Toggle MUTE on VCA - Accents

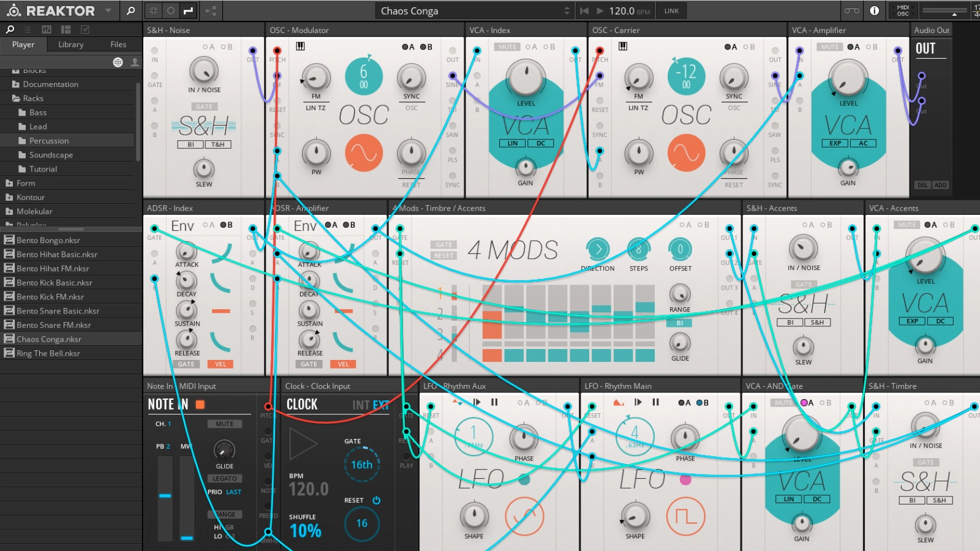pyautogui.click(x=907, y=225)
